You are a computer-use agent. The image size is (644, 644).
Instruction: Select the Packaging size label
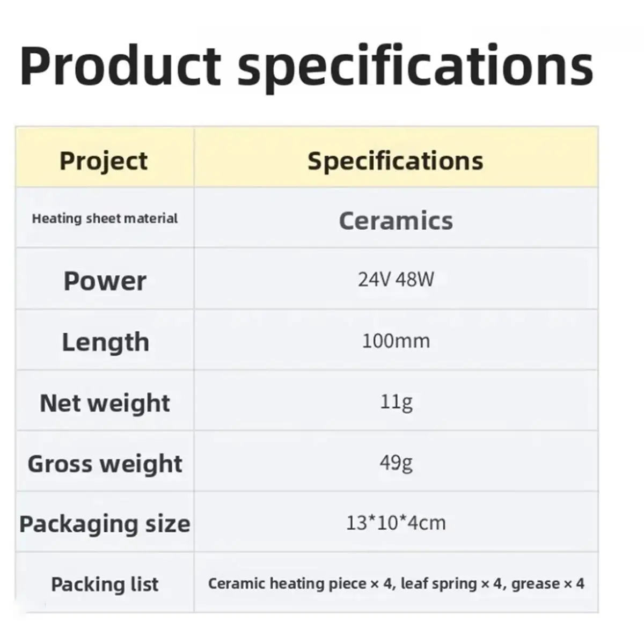[x=105, y=524]
